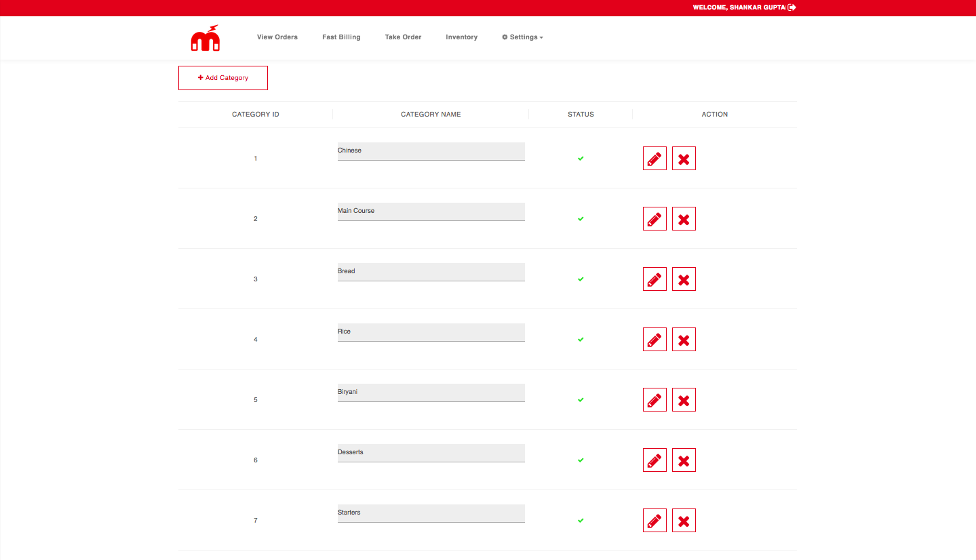This screenshot has width=976, height=560.
Task: Open the Inventory section
Action: tap(461, 37)
